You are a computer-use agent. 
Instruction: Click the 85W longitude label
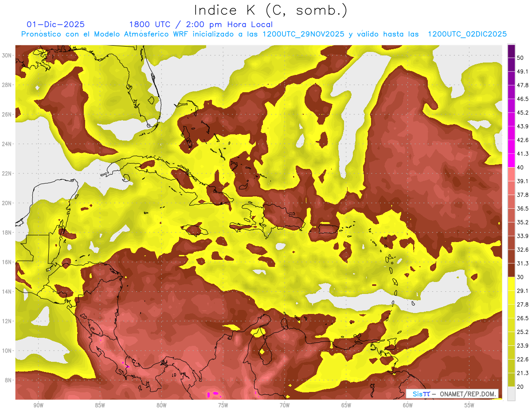[100, 405]
